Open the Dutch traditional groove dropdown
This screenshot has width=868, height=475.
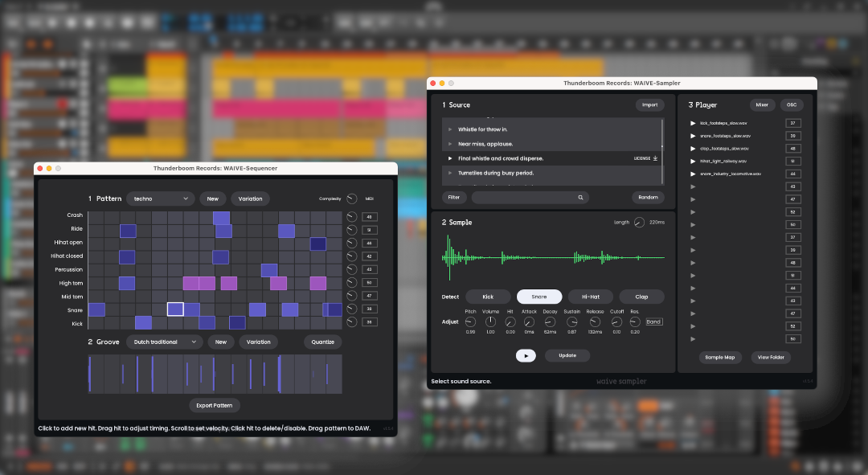[164, 342]
